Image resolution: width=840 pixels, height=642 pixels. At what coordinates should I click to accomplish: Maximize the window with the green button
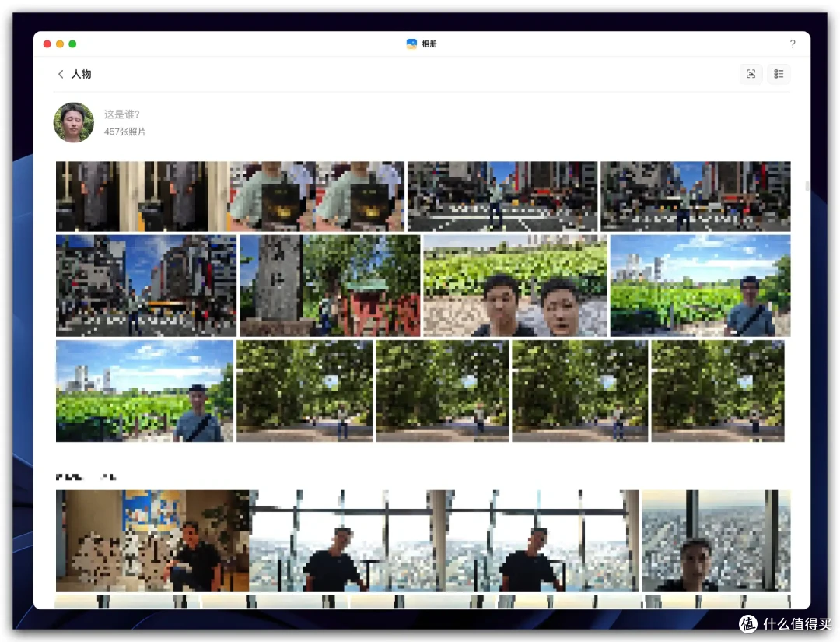pos(72,44)
